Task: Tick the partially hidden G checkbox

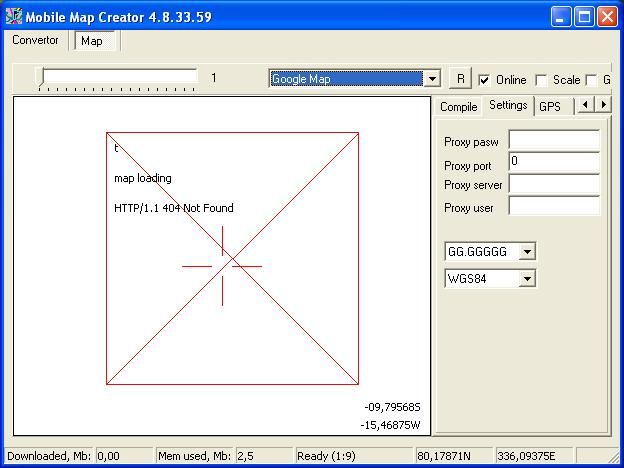Action: [592, 80]
